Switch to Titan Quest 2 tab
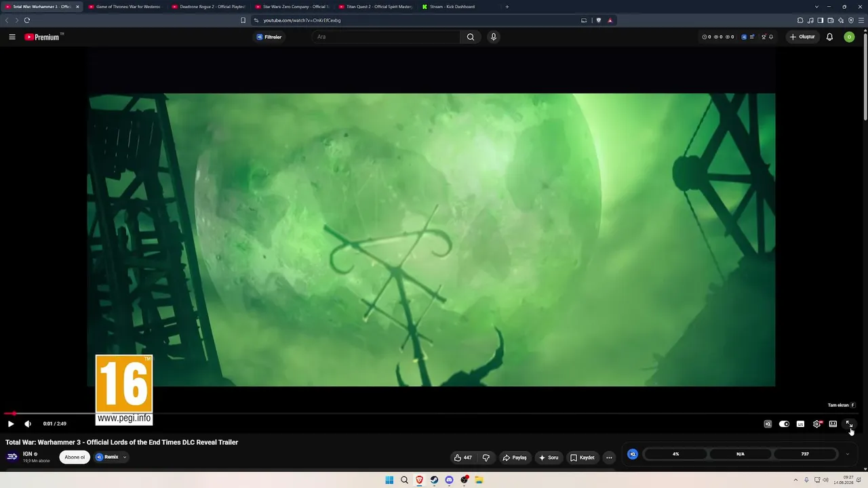This screenshot has height=488, width=868. point(375,7)
